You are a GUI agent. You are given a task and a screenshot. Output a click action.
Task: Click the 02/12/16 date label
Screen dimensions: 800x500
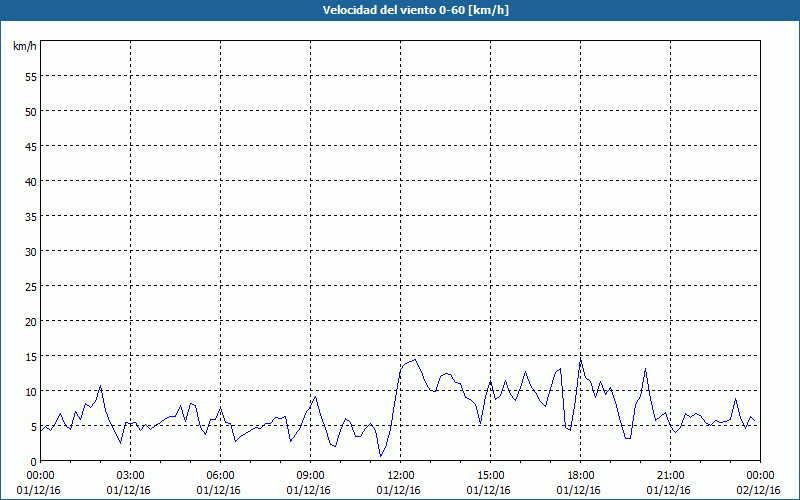click(x=759, y=490)
